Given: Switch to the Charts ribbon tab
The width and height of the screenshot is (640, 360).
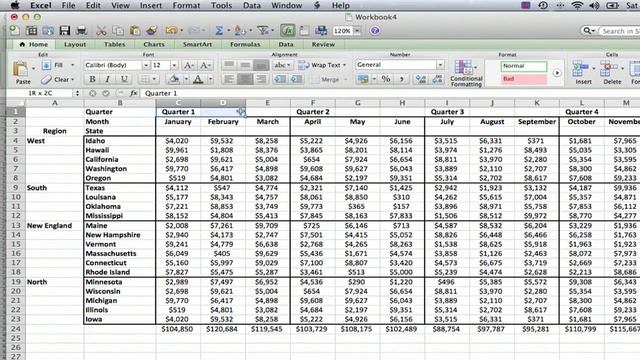Looking at the screenshot, I should click(x=154, y=44).
